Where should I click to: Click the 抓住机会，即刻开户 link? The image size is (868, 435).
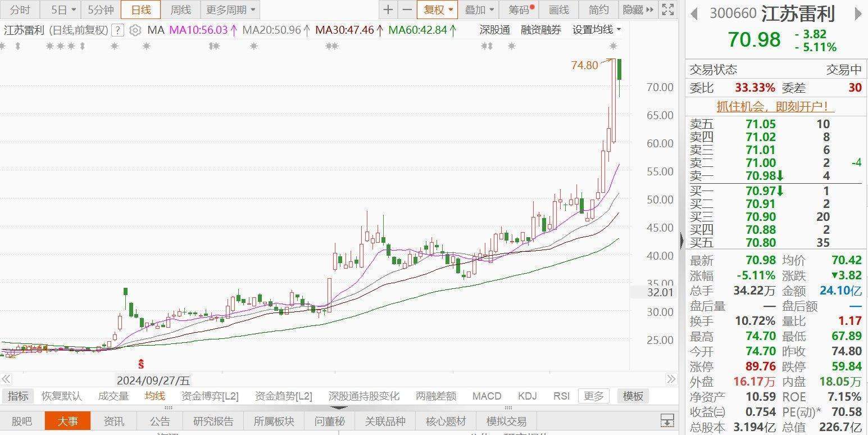[775, 106]
